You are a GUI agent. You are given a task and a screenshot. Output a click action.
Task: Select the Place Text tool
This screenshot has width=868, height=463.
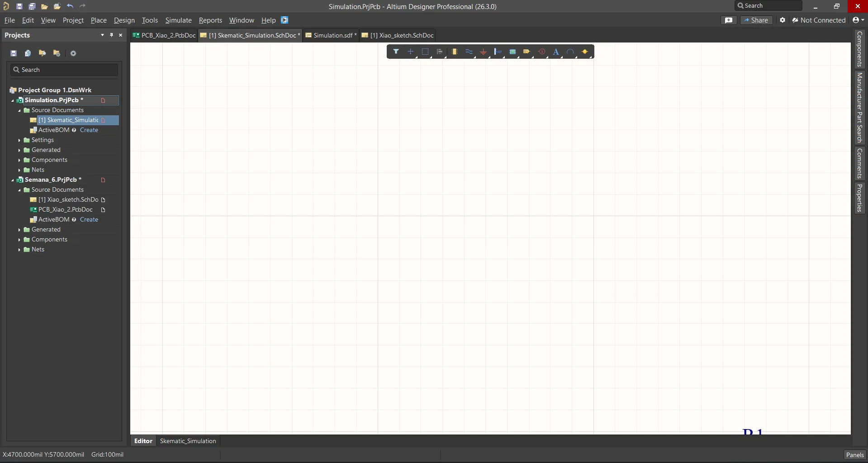click(556, 52)
